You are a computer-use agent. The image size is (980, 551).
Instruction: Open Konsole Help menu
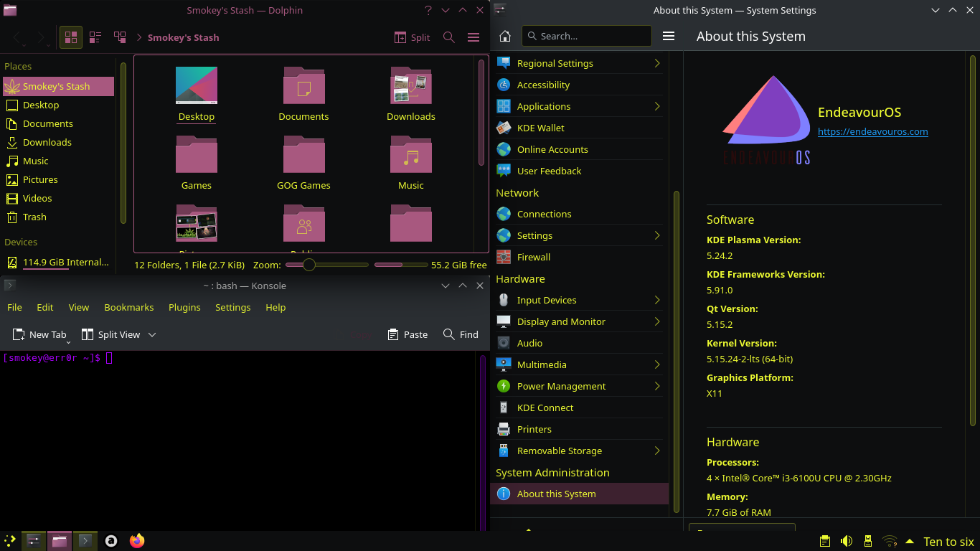[x=275, y=307]
